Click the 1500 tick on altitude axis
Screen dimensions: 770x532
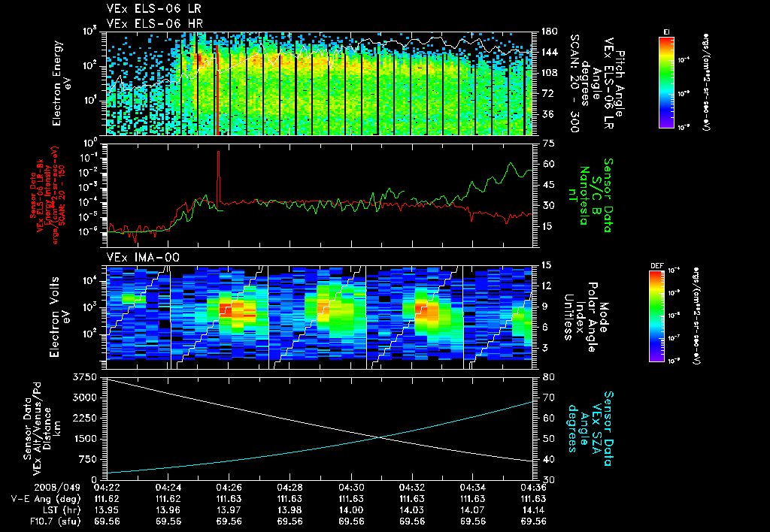pyautogui.click(x=85, y=439)
